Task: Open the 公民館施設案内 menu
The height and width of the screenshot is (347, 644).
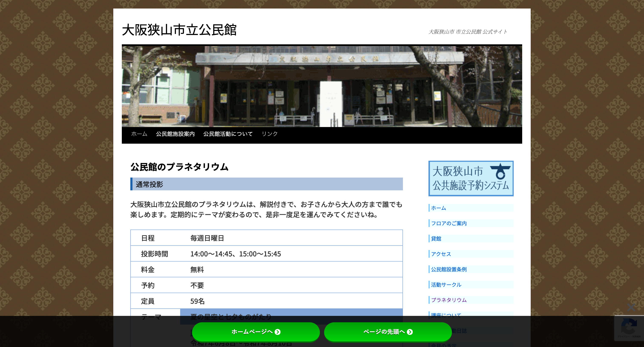Action: [x=175, y=134]
